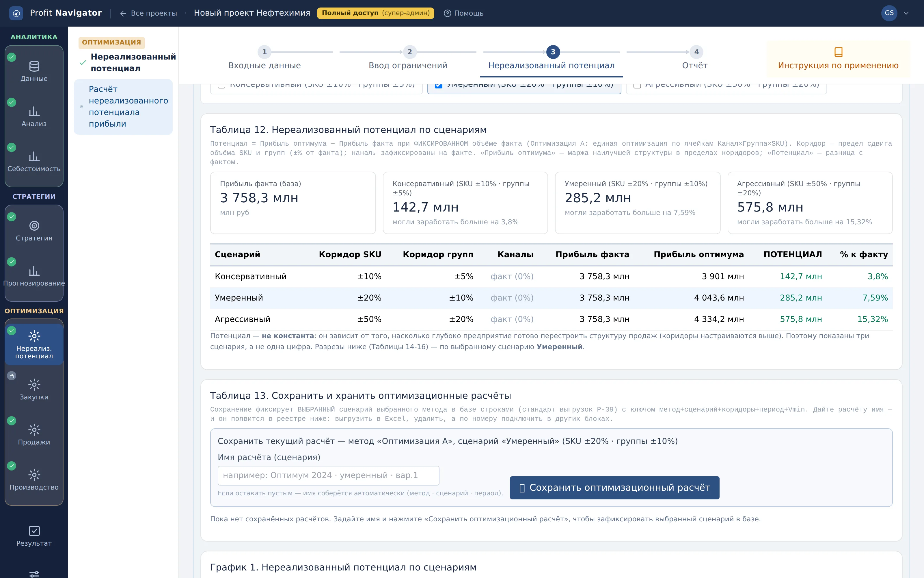
Task: Open the Данные sidebar section
Action: pos(34,71)
